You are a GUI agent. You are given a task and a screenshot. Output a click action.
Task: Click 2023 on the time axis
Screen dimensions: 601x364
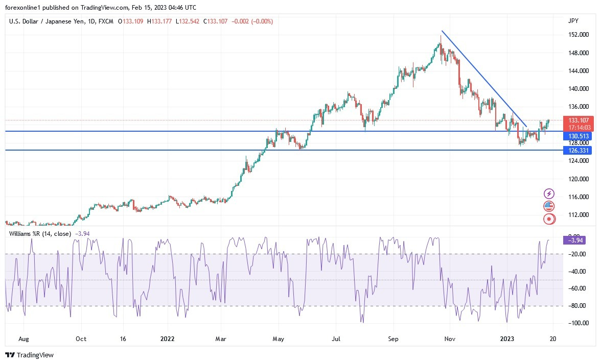[507, 338]
